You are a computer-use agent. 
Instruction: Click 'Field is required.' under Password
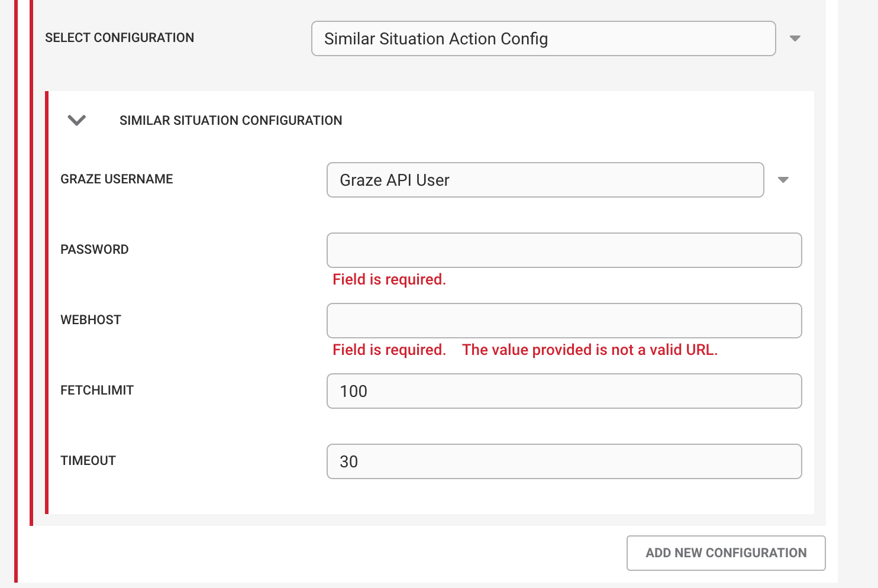pos(389,279)
